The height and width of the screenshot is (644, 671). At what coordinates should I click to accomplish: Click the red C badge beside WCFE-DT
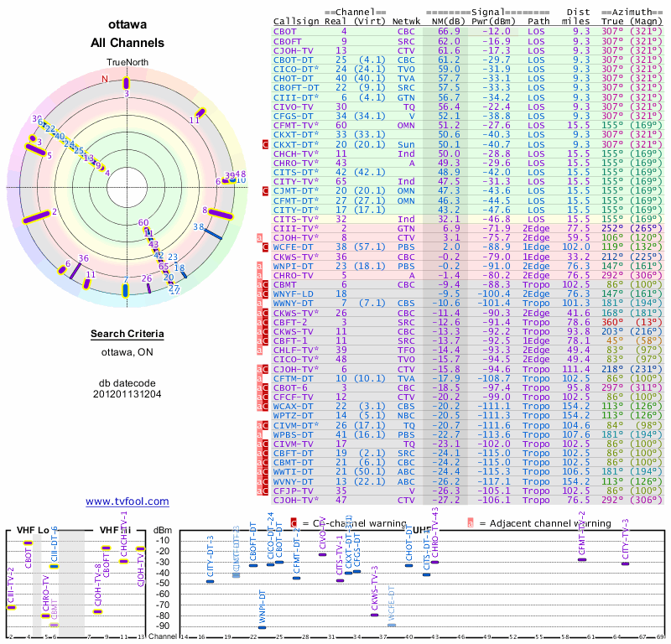click(x=265, y=247)
